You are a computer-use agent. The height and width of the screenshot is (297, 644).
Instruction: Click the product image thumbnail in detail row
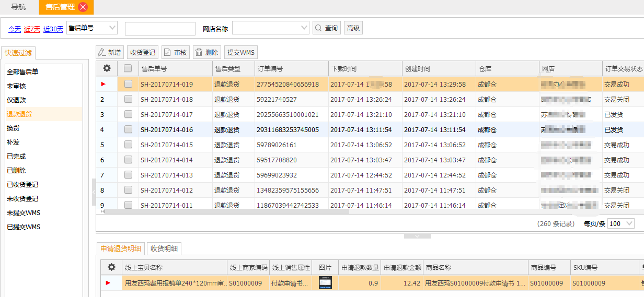(325, 283)
